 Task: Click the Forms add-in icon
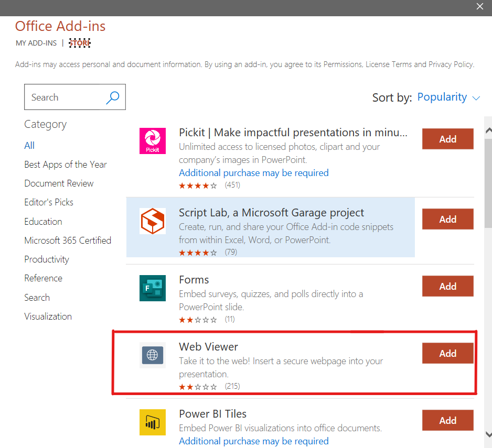(x=153, y=288)
